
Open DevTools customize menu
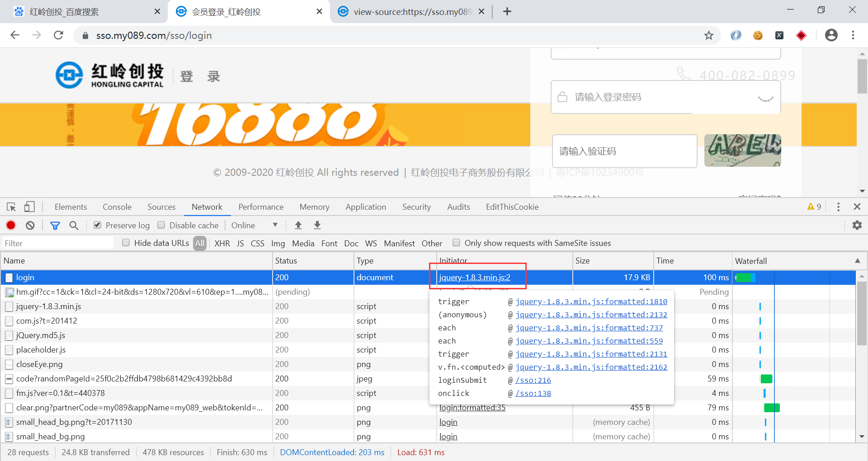[x=838, y=207]
